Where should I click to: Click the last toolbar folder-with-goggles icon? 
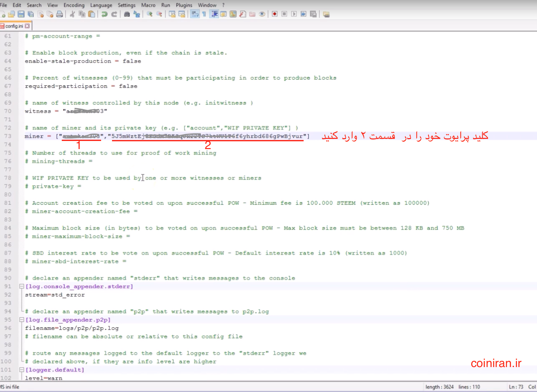[326, 14]
